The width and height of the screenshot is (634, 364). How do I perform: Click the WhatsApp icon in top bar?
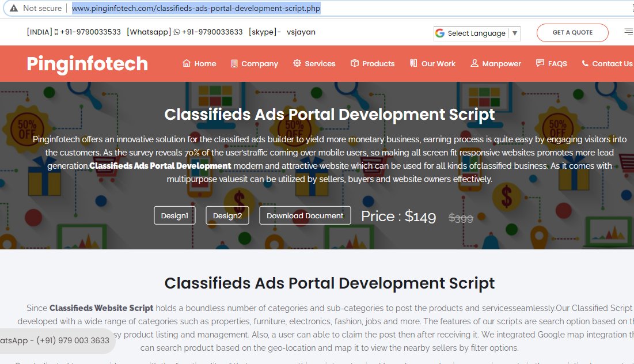point(177,32)
